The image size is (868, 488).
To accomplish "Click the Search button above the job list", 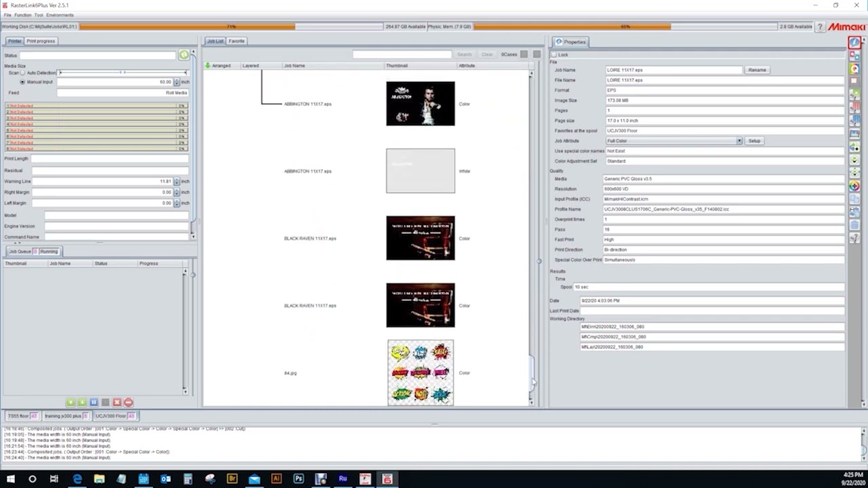I will pos(464,54).
